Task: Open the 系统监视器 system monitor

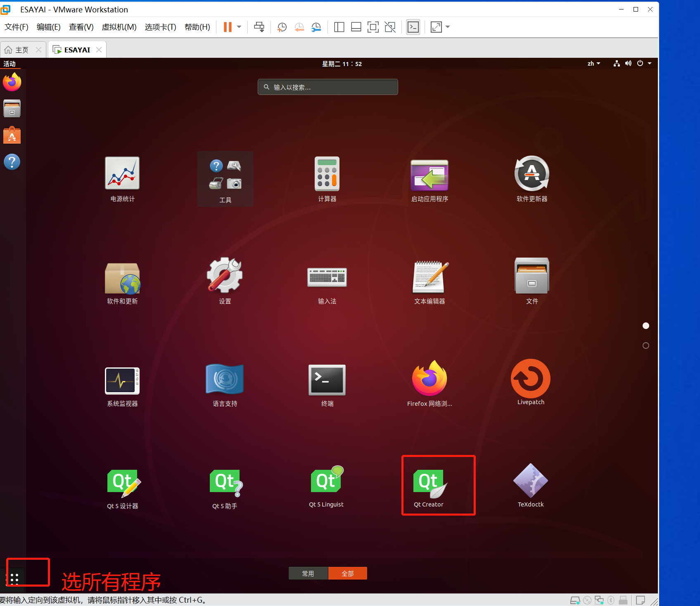Action: coord(122,380)
